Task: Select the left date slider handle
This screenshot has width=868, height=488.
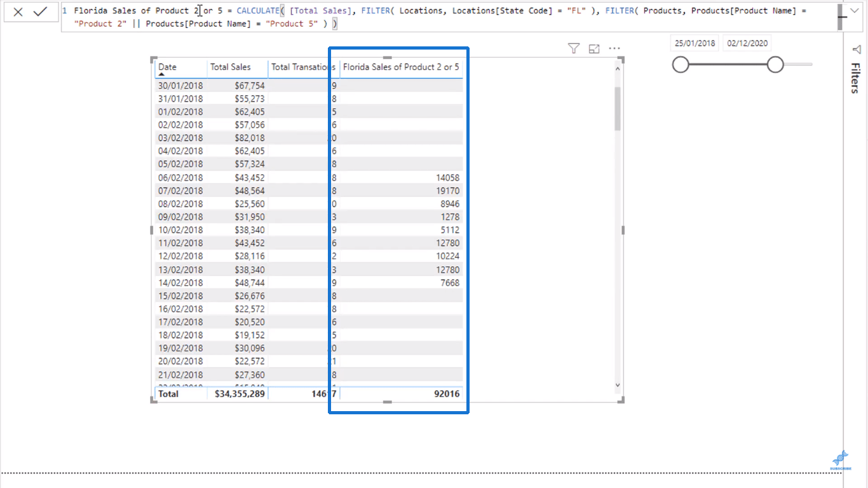Action: click(681, 64)
